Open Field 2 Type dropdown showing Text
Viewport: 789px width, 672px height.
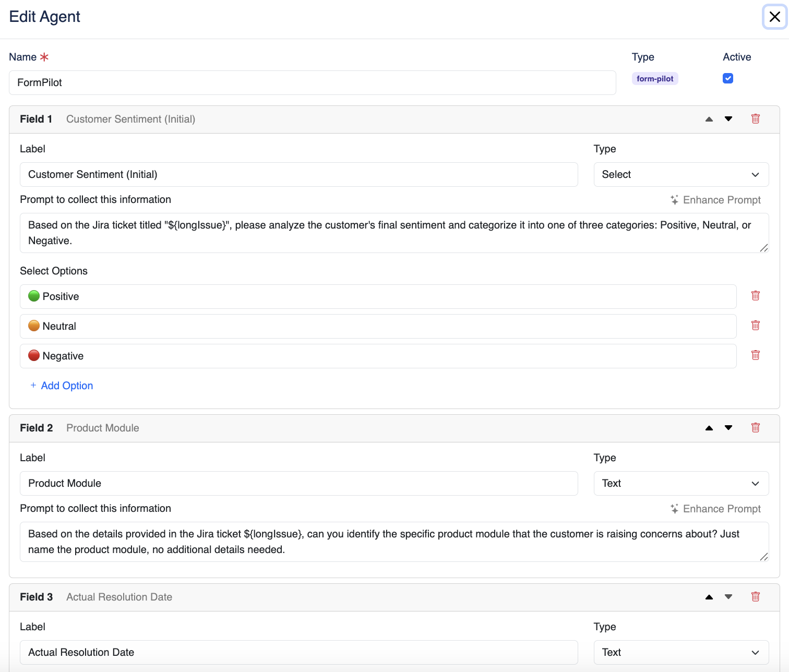680,483
